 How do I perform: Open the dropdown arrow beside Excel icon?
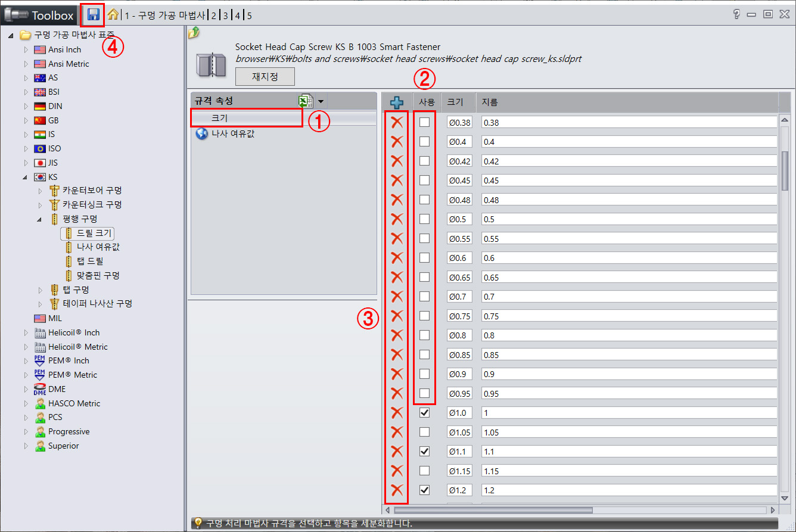(321, 102)
